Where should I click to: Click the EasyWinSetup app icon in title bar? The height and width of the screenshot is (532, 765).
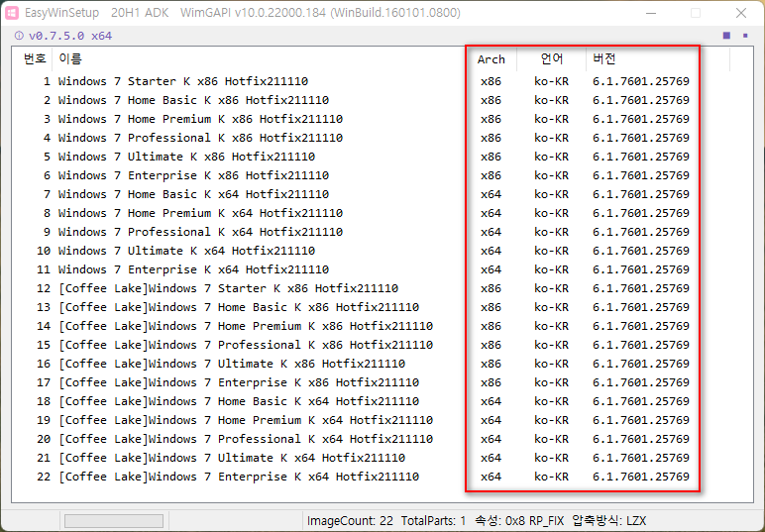tap(12, 13)
